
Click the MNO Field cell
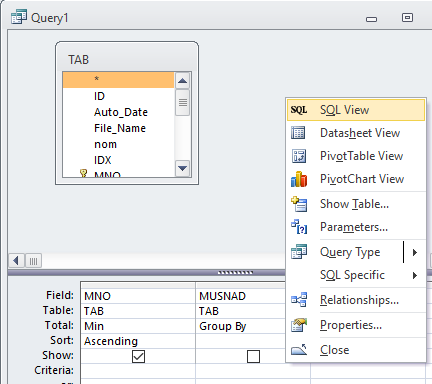tap(138, 296)
